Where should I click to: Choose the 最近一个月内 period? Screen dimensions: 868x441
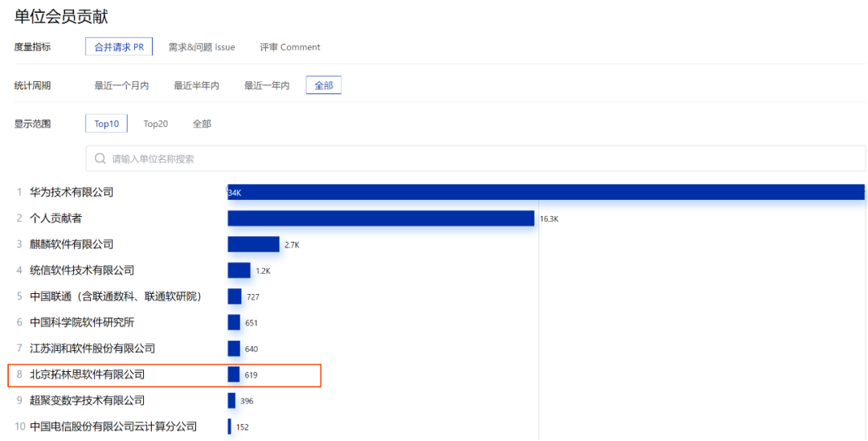tap(121, 85)
